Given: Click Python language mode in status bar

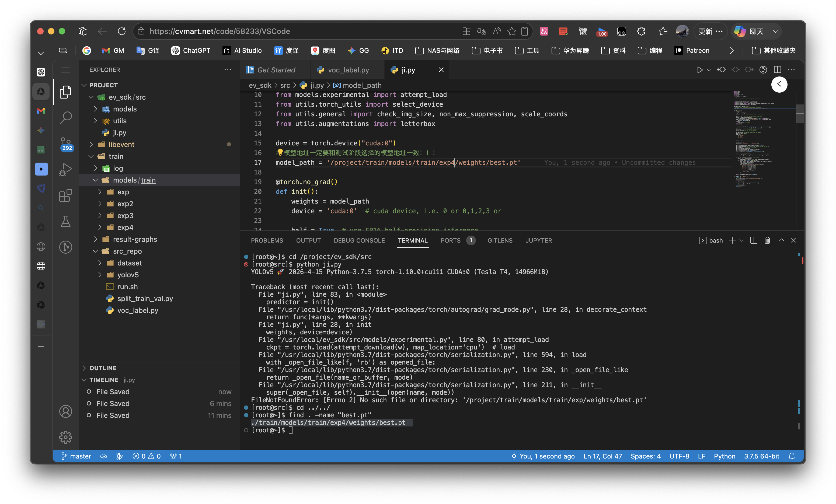Looking at the screenshot, I should (x=724, y=456).
